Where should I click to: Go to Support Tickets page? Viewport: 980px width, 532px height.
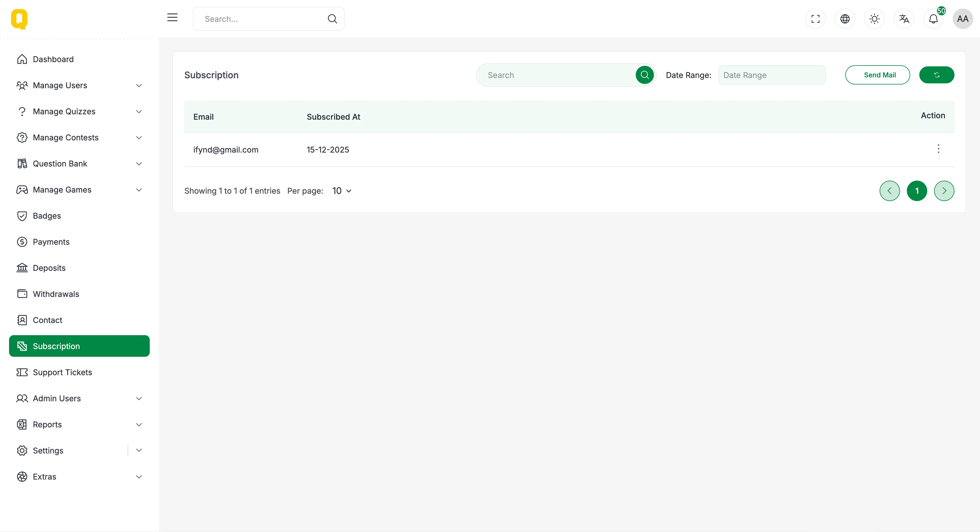tap(62, 372)
